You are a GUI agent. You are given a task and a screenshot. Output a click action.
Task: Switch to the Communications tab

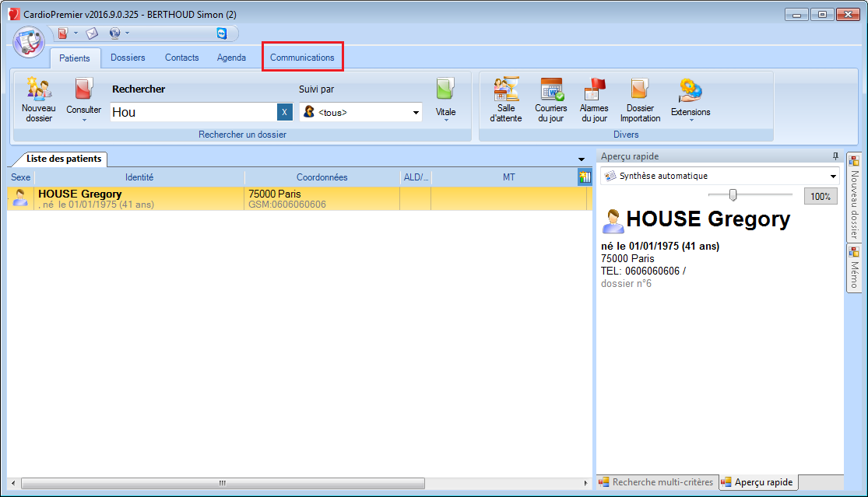click(302, 58)
